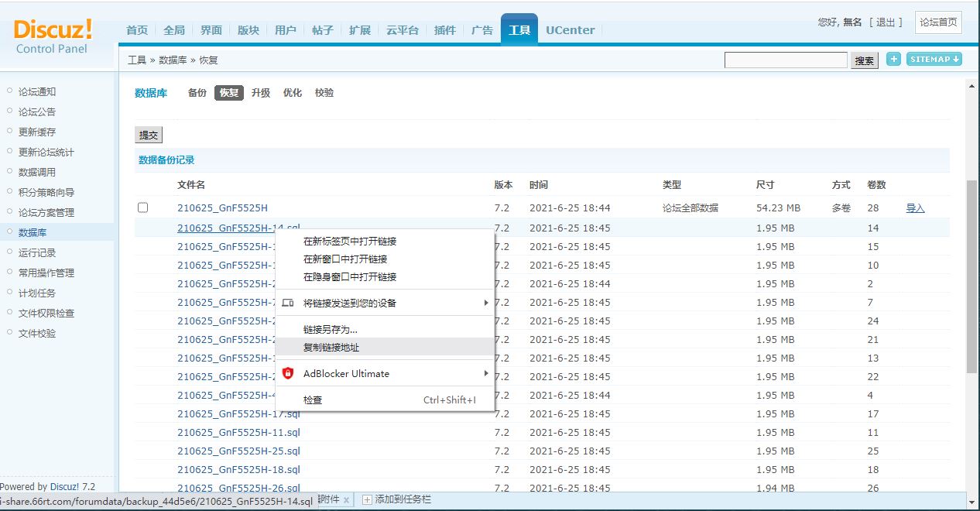Viewport: 980px width, 511px height.
Task: Select 数据库 in the sidebar
Action: click(x=33, y=232)
